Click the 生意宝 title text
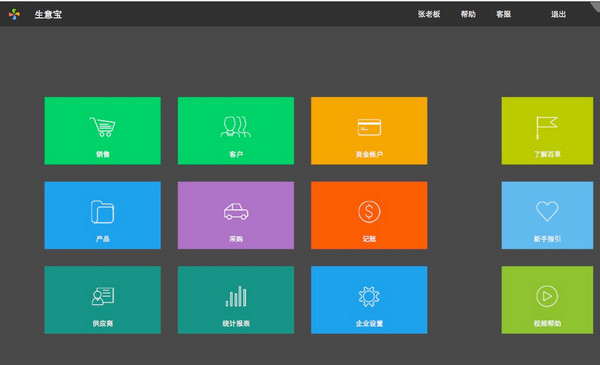The height and width of the screenshot is (365, 600). (48, 15)
